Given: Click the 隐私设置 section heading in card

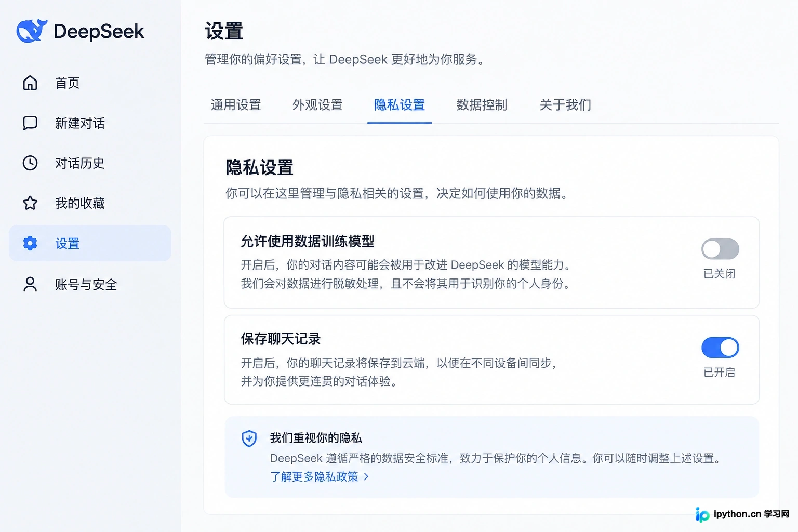Looking at the screenshot, I should coord(260,168).
